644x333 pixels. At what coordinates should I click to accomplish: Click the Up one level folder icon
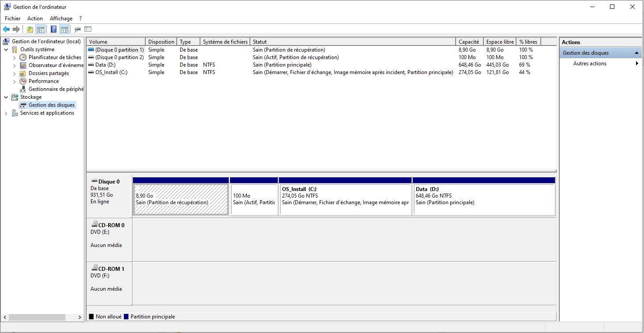pos(30,30)
